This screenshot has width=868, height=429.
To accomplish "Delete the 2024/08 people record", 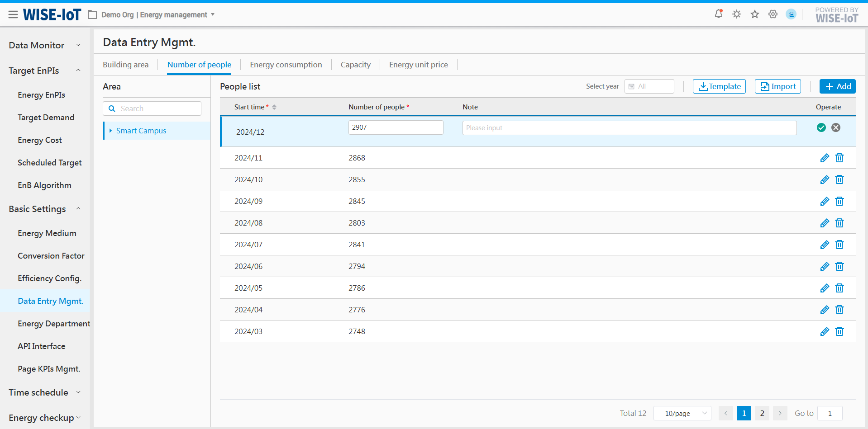I will point(839,223).
